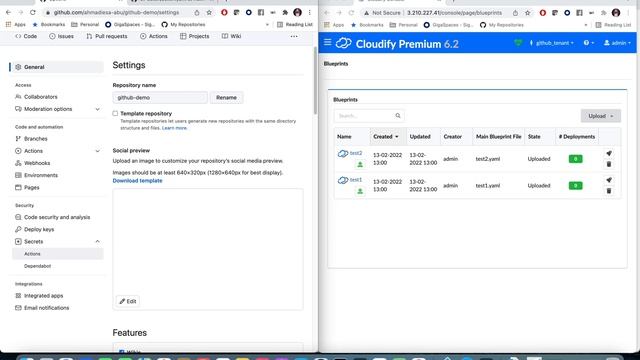Open the test2 blueprint link

tap(356, 153)
